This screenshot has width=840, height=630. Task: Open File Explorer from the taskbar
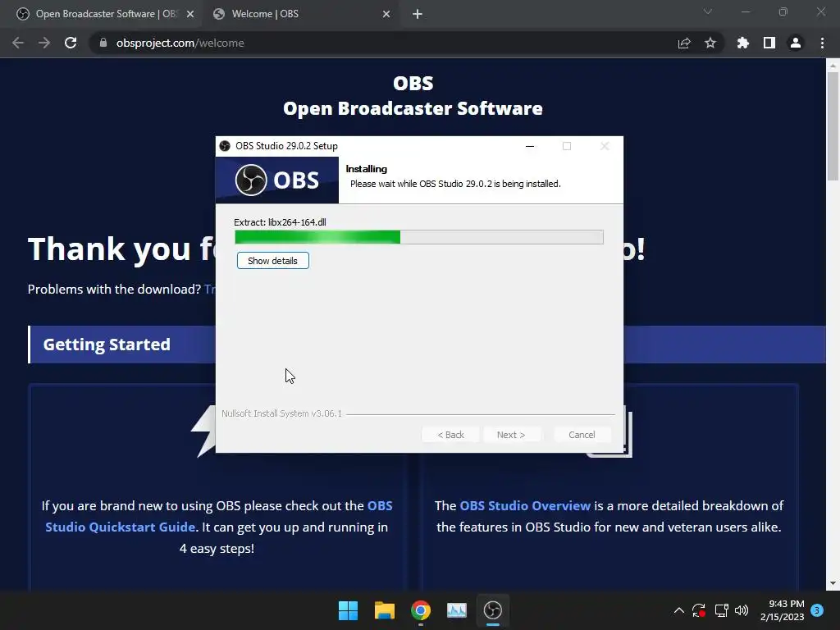pos(384,610)
